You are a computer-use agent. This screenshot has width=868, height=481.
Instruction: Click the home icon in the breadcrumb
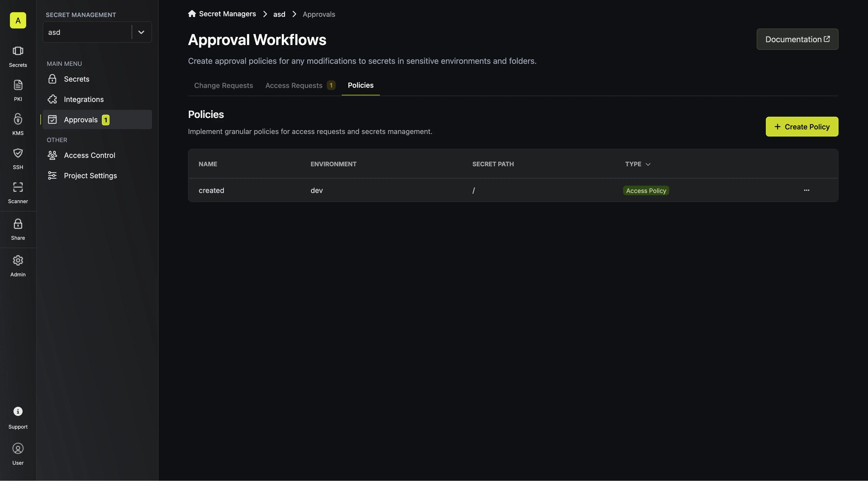coord(192,13)
